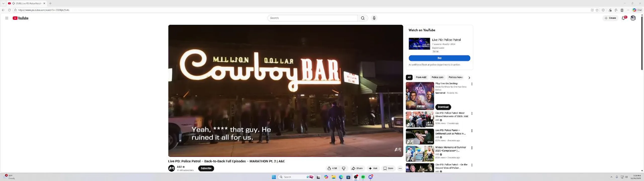Open the favorites list icon in toolbar
The width and height of the screenshot is (644, 181).
[x=616, y=10]
